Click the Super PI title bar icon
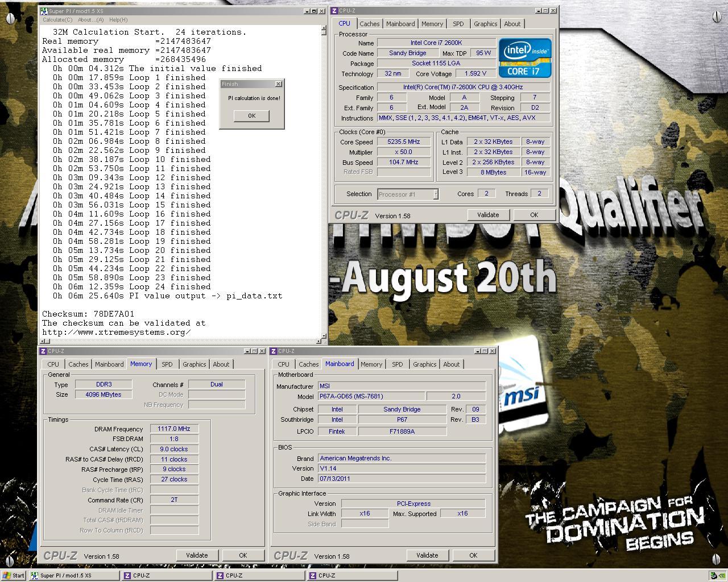Viewport: 728px width, 582px height. pyautogui.click(x=44, y=11)
